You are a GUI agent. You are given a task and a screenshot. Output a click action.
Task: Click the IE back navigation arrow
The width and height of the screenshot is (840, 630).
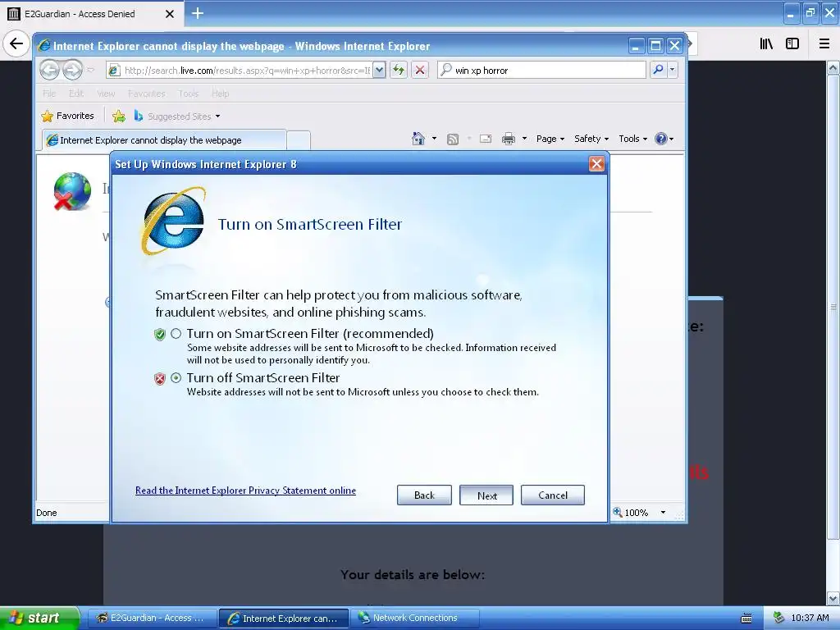click(50, 71)
